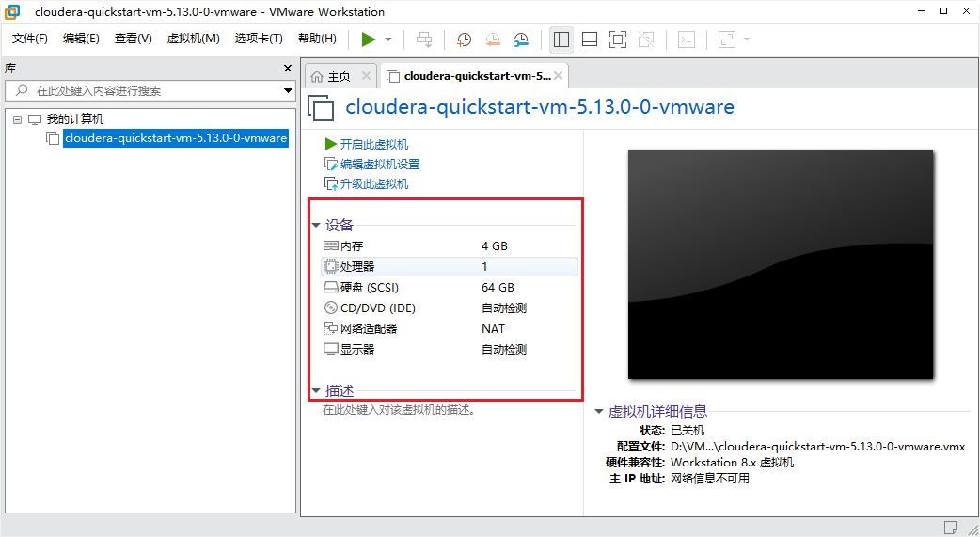Open the 查看(V) menu
Viewport: 980px width, 537px height.
(x=134, y=39)
